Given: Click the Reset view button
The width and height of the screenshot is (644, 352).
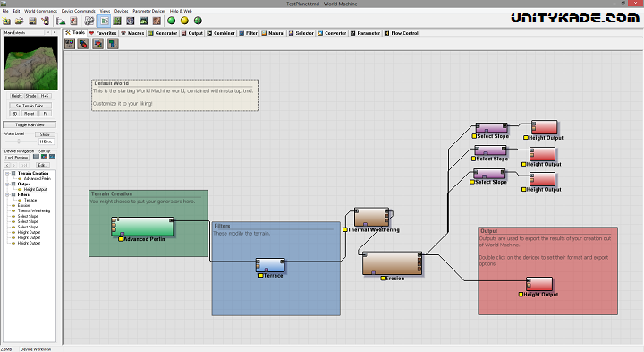Looking at the screenshot, I should (30, 114).
